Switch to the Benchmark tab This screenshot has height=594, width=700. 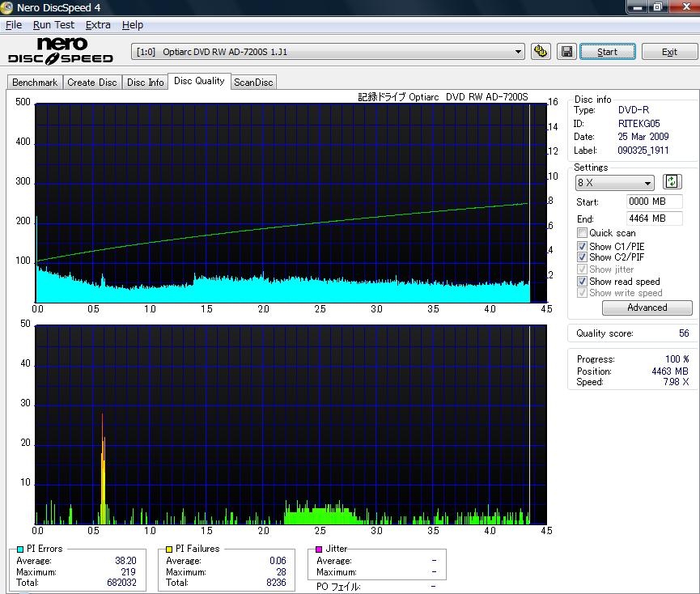[35, 83]
